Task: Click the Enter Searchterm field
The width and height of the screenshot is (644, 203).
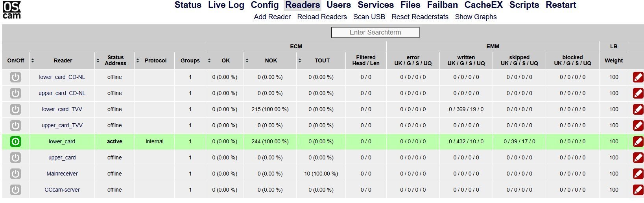Action: point(375,32)
